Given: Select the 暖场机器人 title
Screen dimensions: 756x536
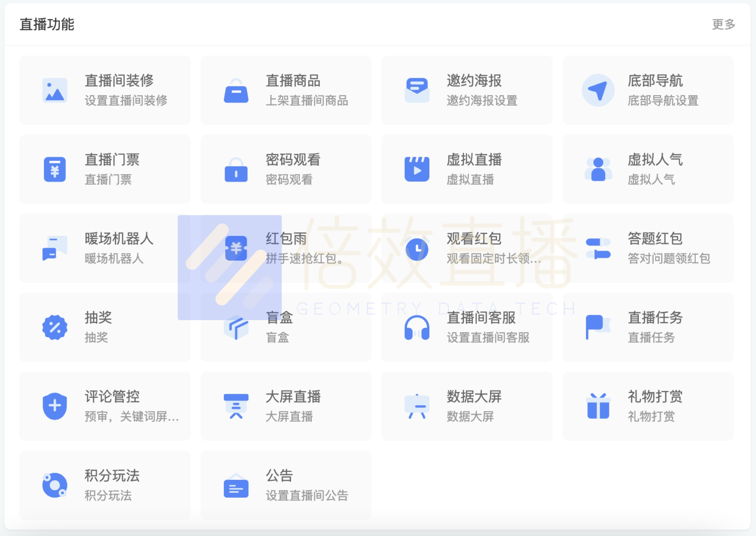Looking at the screenshot, I should click(119, 238).
